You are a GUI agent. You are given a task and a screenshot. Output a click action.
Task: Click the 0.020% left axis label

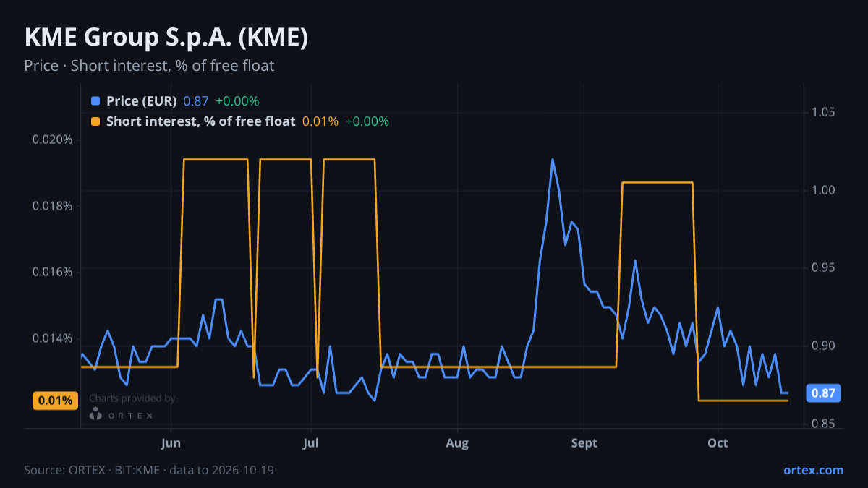coord(53,140)
